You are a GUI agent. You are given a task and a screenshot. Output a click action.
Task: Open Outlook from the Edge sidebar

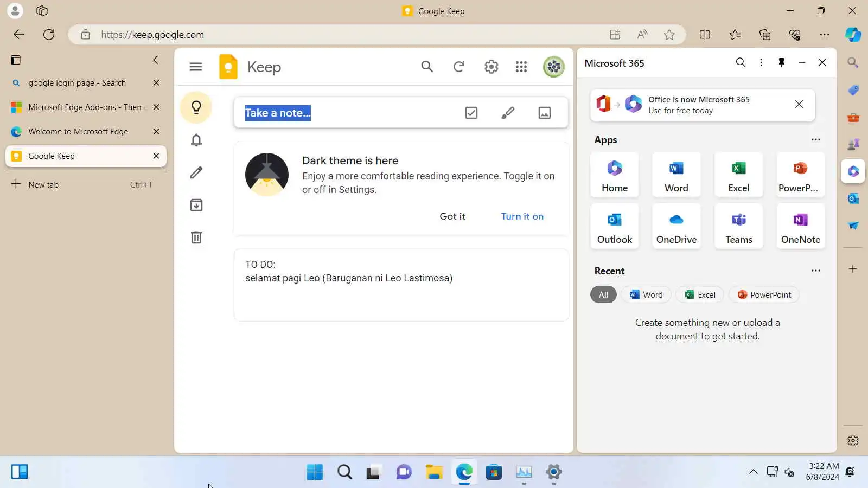tap(853, 198)
